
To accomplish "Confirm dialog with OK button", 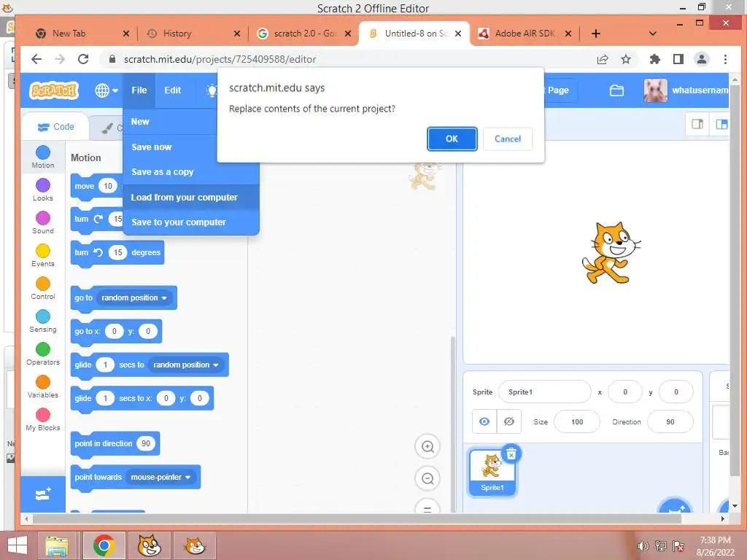I will pyautogui.click(x=452, y=139).
